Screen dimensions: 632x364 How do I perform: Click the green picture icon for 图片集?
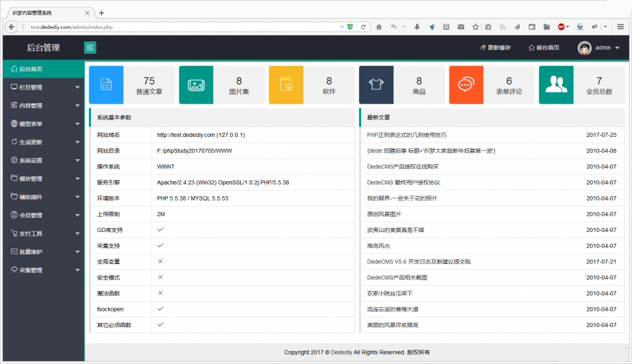click(x=197, y=85)
